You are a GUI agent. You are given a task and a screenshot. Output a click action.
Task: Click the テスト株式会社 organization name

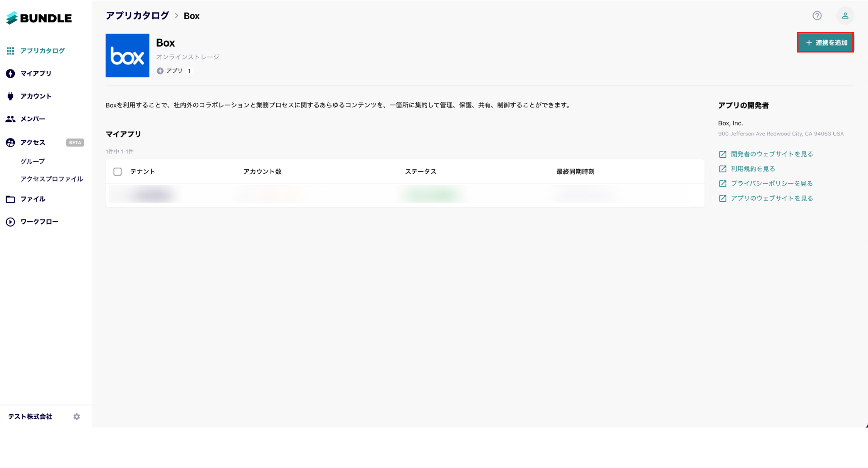click(30, 417)
